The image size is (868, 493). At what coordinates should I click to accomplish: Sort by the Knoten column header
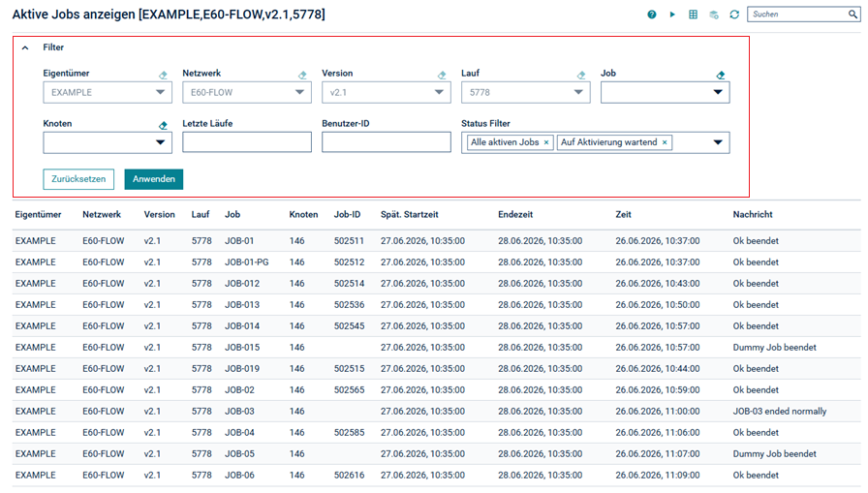[x=303, y=215]
